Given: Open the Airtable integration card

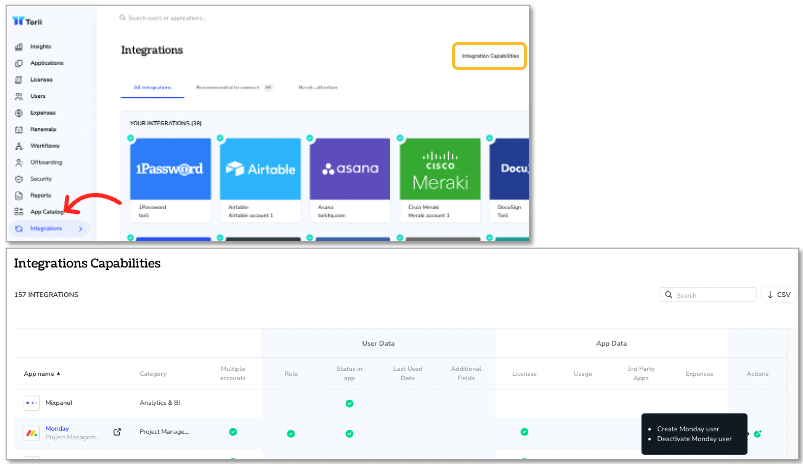Looking at the screenshot, I should 260,180.
